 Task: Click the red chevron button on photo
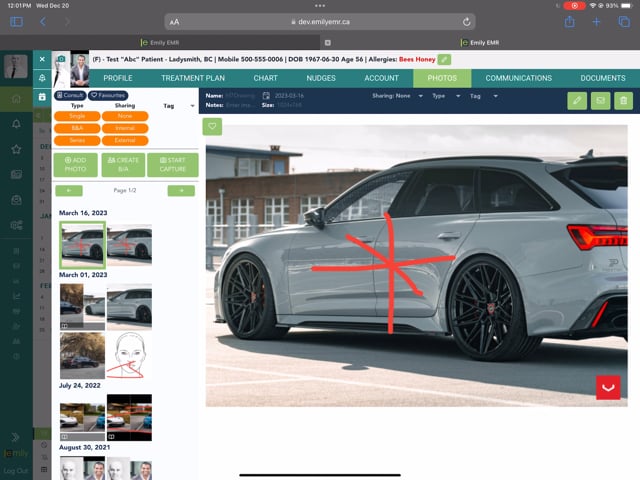tap(608, 388)
